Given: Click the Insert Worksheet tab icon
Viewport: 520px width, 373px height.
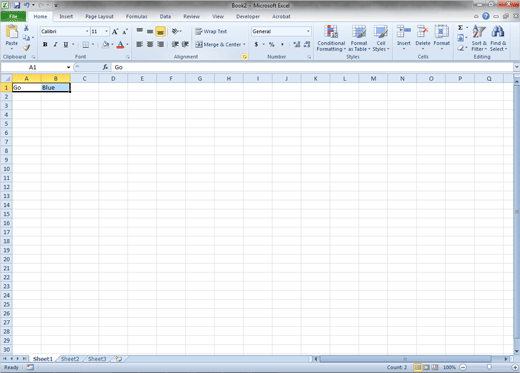Looking at the screenshot, I should [x=119, y=359].
